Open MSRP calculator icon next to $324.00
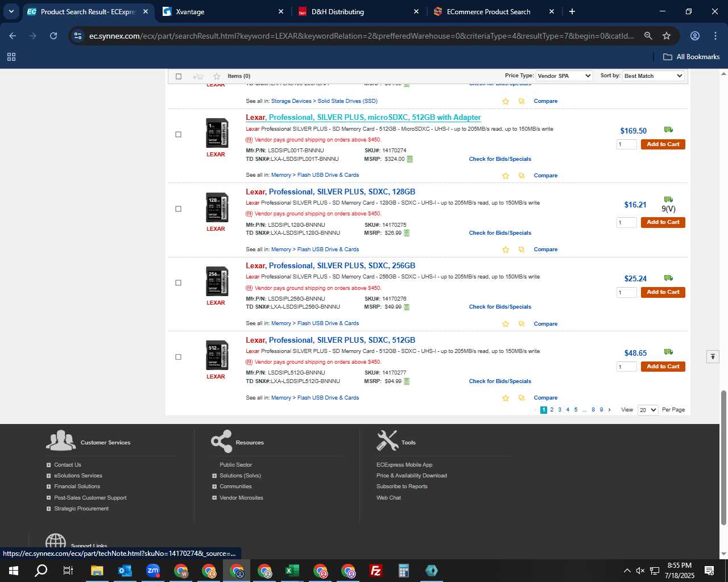Viewport: 728px width, 582px height. pos(409,159)
